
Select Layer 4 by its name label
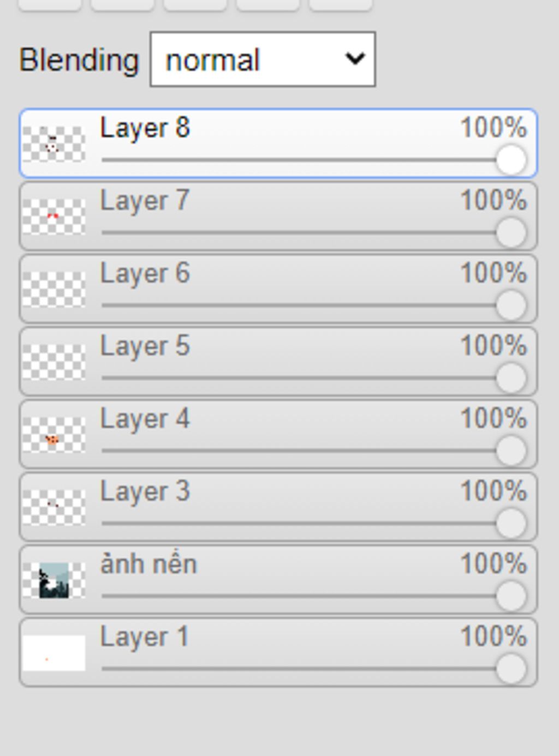145,419
